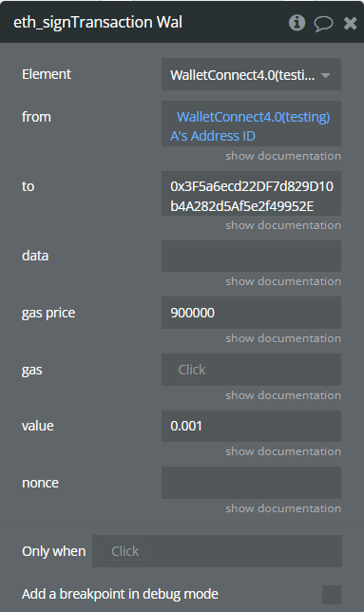Open the comment bubble icon
This screenshot has width=364, height=612.
click(323, 24)
